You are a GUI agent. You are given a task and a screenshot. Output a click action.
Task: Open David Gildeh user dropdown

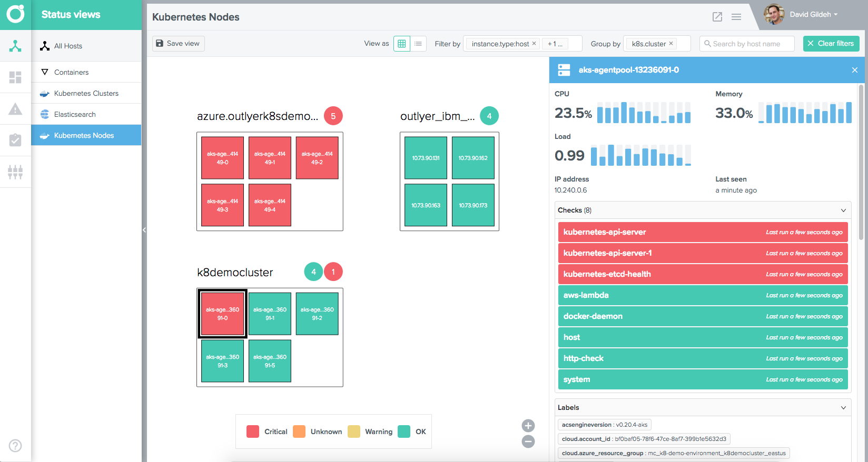pyautogui.click(x=813, y=14)
